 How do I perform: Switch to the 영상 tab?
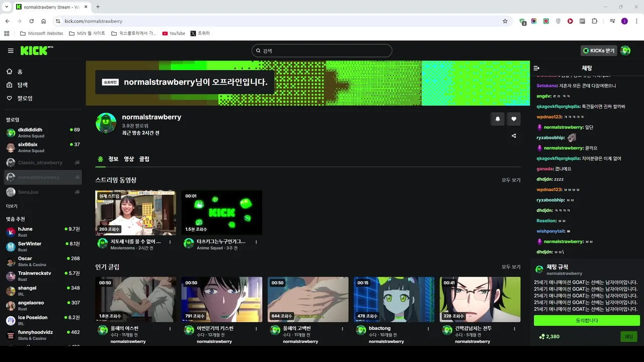(x=129, y=159)
